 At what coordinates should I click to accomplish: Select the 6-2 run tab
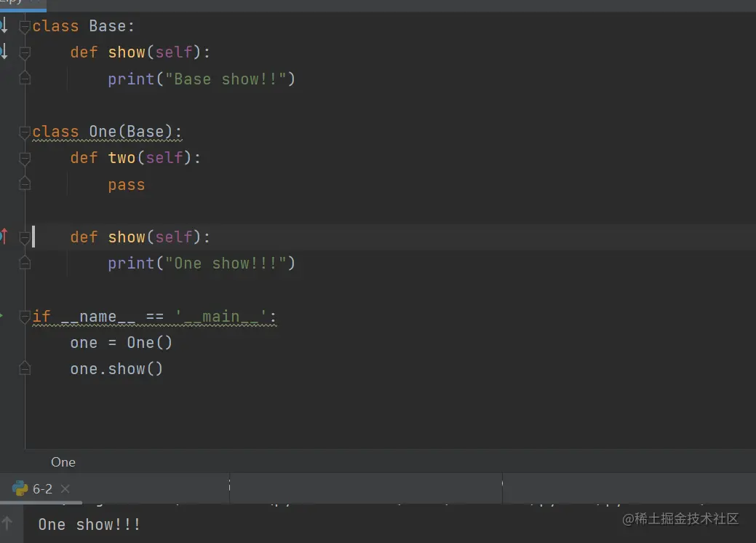[41, 488]
